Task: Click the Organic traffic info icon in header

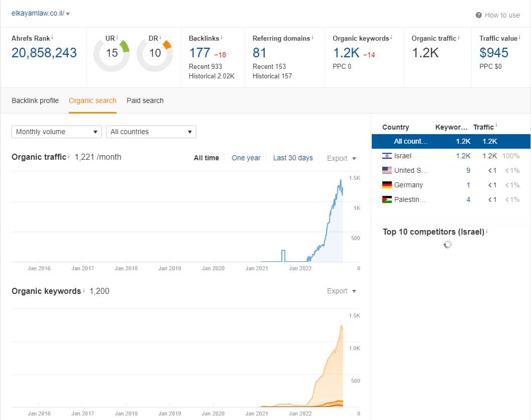Action: point(459,37)
